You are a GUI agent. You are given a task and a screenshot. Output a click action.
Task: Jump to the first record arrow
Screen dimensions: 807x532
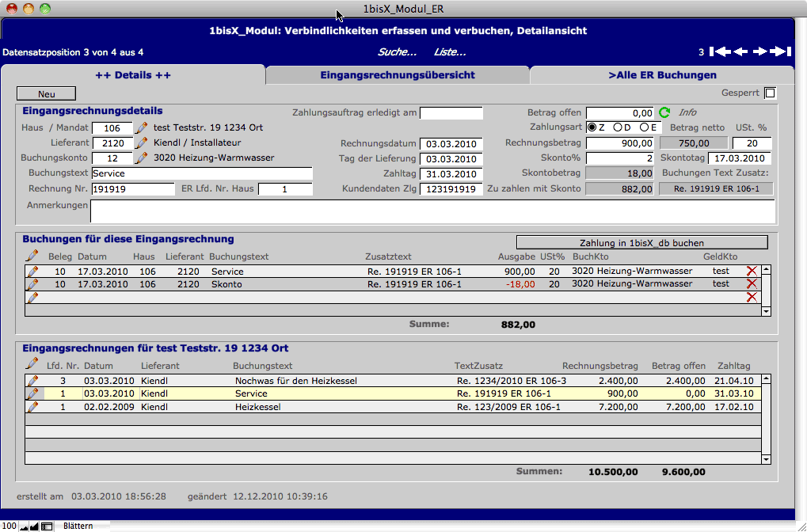point(720,52)
